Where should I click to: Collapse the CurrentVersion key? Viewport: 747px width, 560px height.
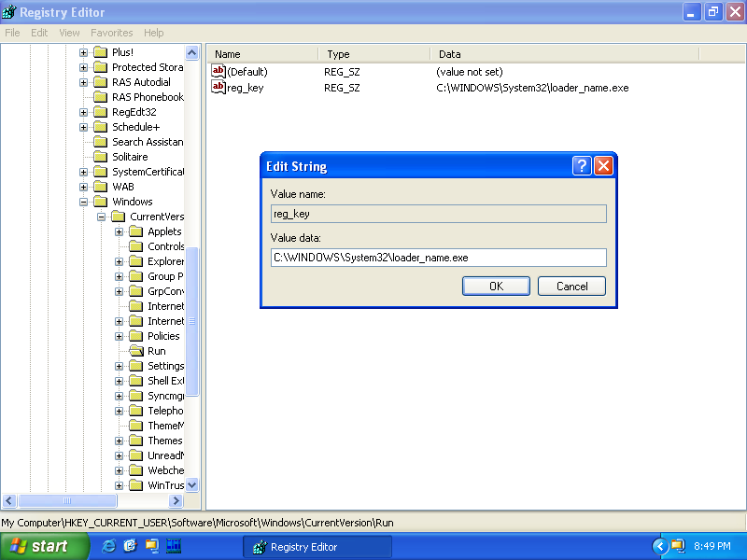(101, 217)
